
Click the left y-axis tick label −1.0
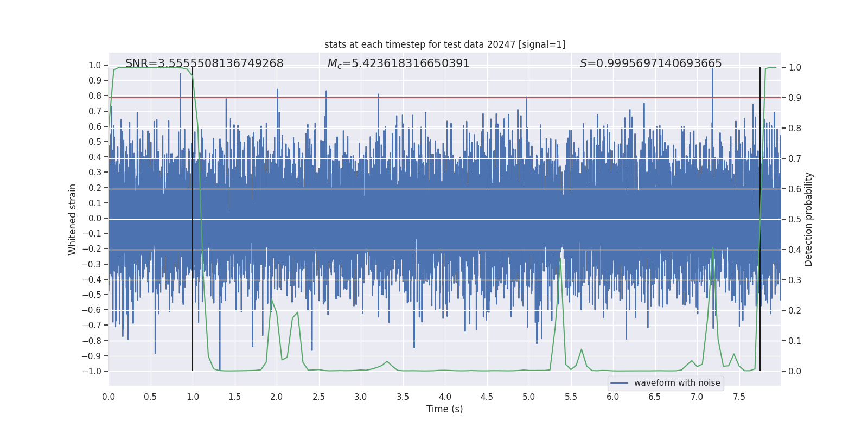tap(92, 371)
